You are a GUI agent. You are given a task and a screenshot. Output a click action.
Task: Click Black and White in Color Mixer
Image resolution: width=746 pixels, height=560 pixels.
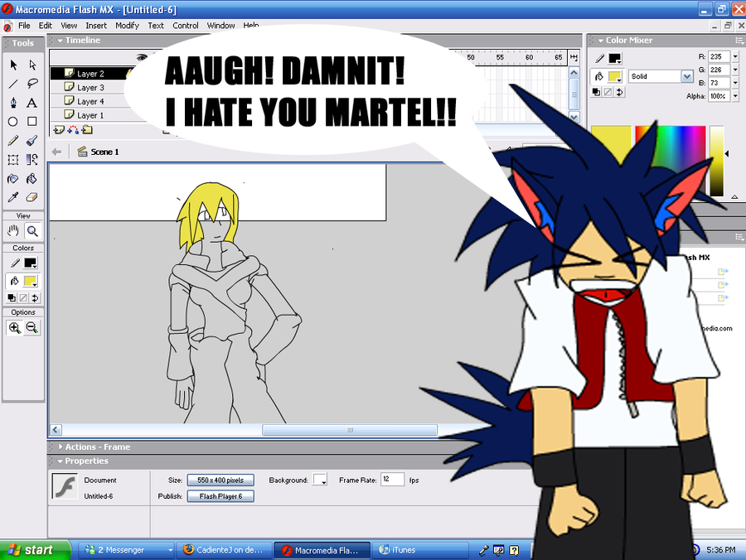pyautogui.click(x=596, y=92)
